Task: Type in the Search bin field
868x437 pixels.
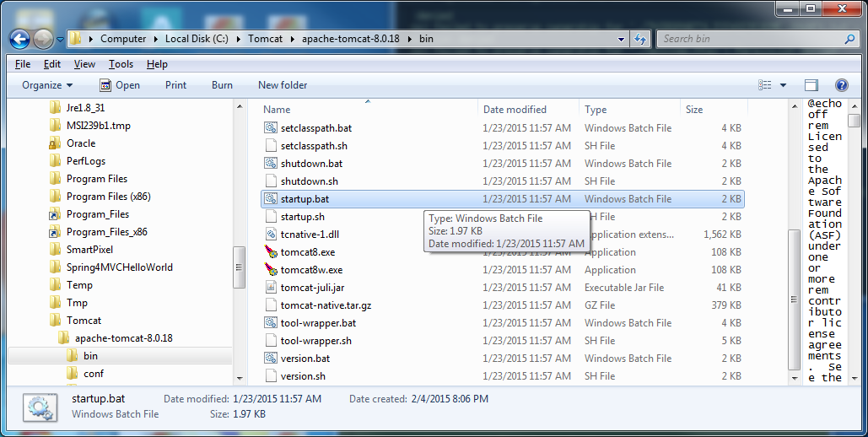Action: (751, 39)
